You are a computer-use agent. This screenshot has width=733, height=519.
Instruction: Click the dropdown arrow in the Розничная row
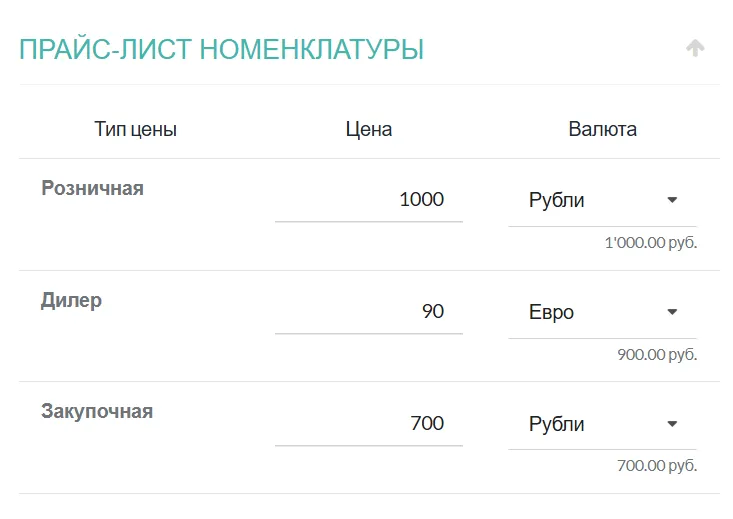pyautogui.click(x=672, y=200)
